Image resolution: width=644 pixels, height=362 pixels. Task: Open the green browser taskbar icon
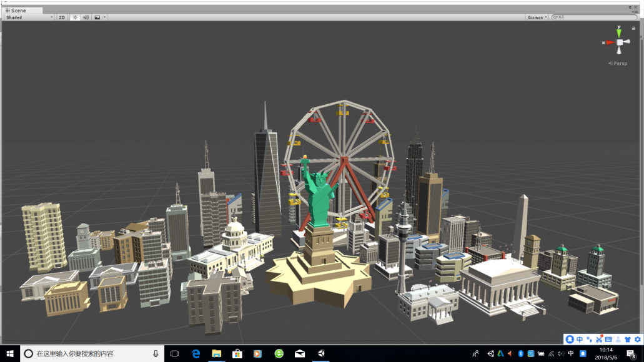[x=279, y=353]
